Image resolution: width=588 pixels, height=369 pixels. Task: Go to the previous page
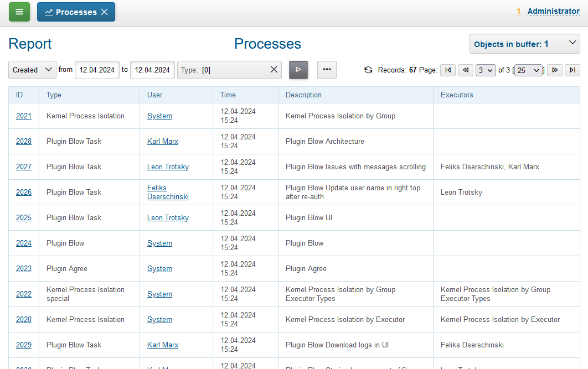tap(466, 70)
